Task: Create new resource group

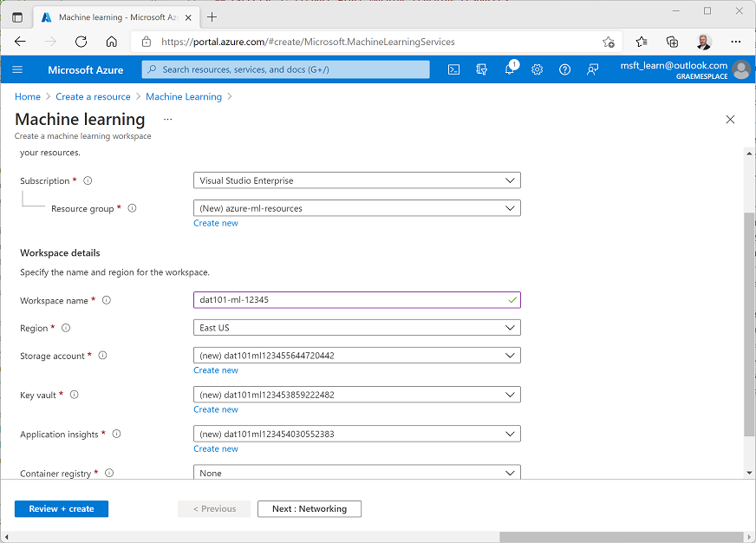Action: (x=215, y=223)
